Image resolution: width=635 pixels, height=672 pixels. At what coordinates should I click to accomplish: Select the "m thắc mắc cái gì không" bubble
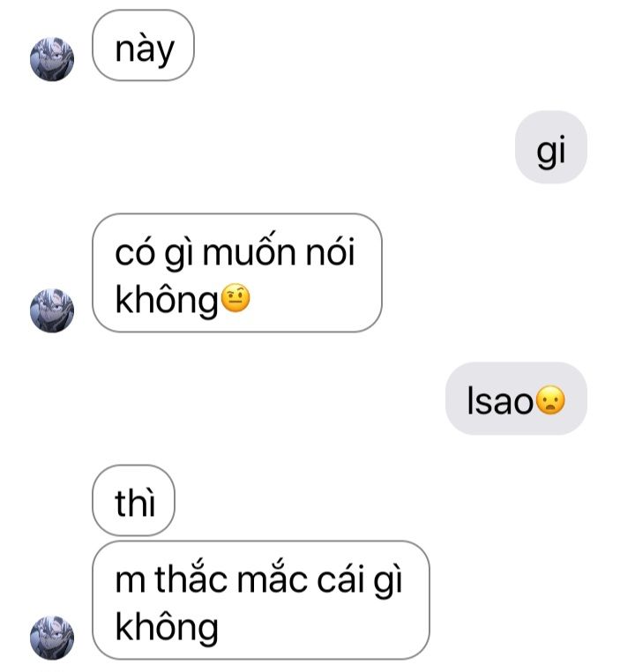pos(260,600)
